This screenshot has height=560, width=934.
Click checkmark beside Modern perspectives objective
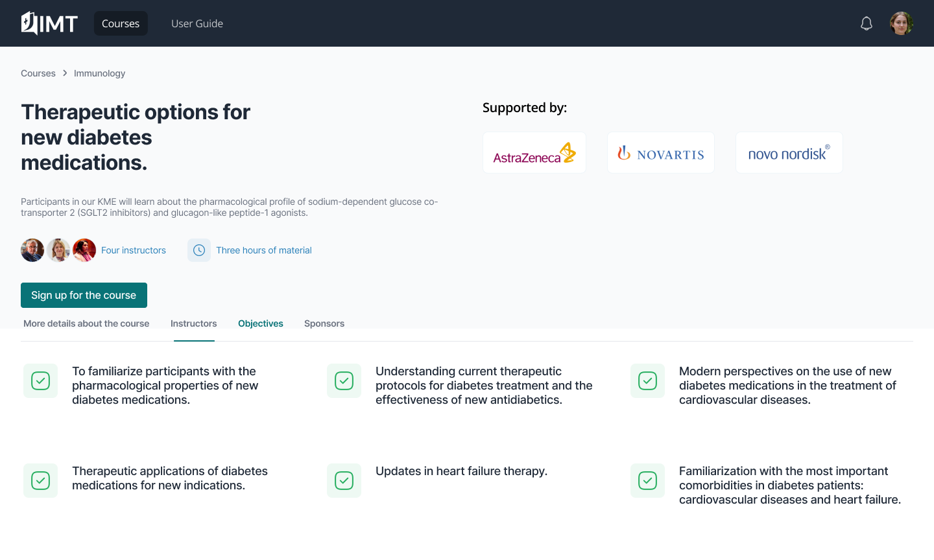click(647, 380)
